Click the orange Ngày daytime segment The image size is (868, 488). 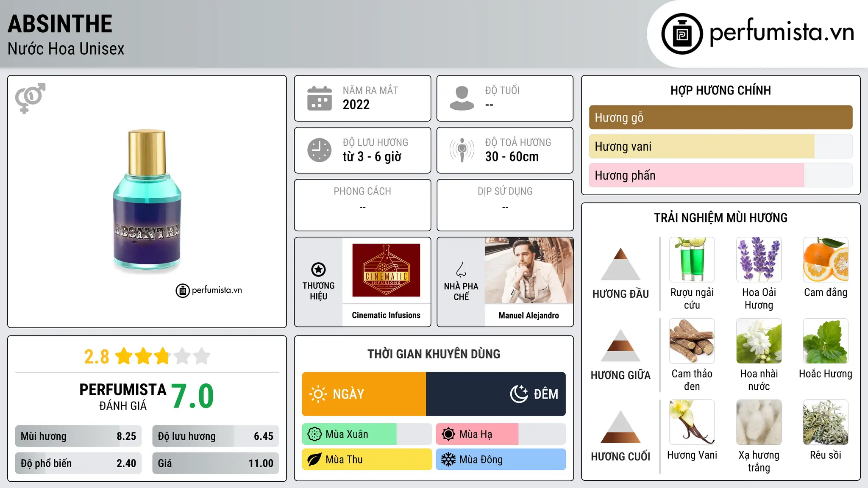364,394
